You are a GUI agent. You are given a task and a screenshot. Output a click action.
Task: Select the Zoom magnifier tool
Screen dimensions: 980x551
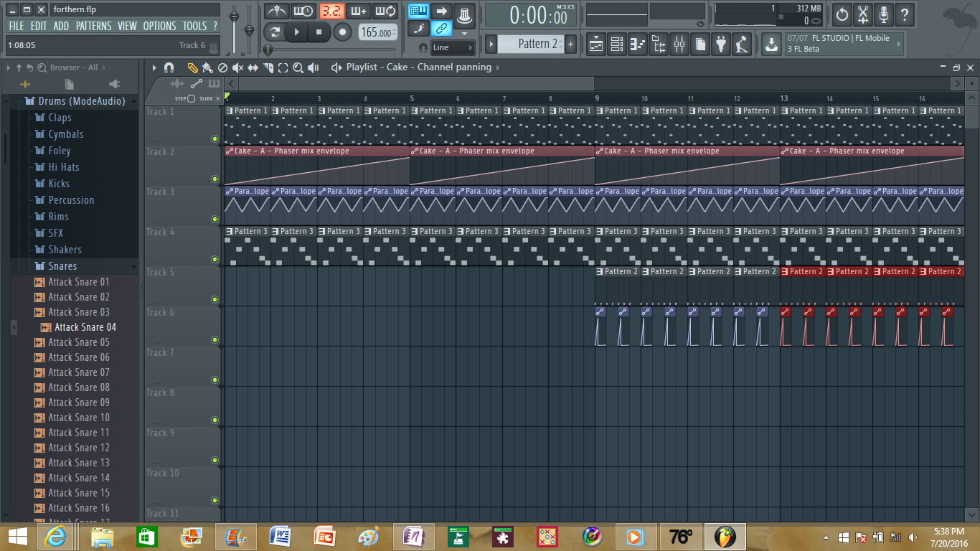pyautogui.click(x=298, y=67)
